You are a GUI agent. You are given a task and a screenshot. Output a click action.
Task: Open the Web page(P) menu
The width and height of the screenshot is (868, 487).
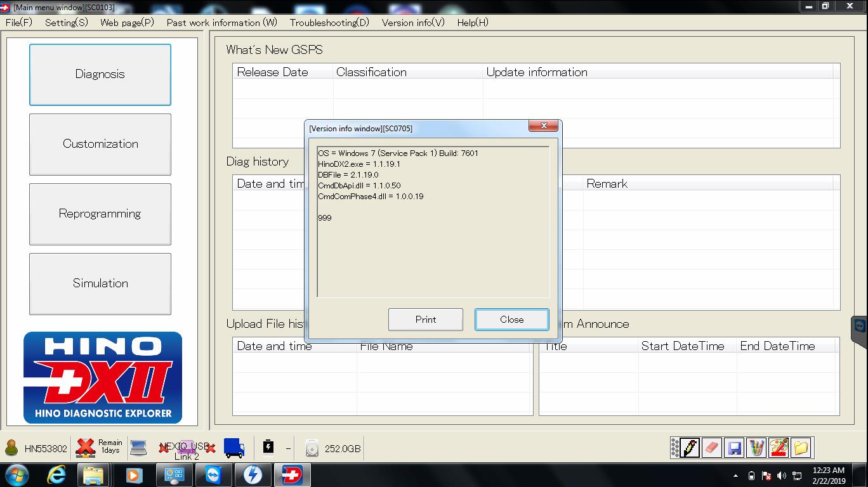click(127, 22)
